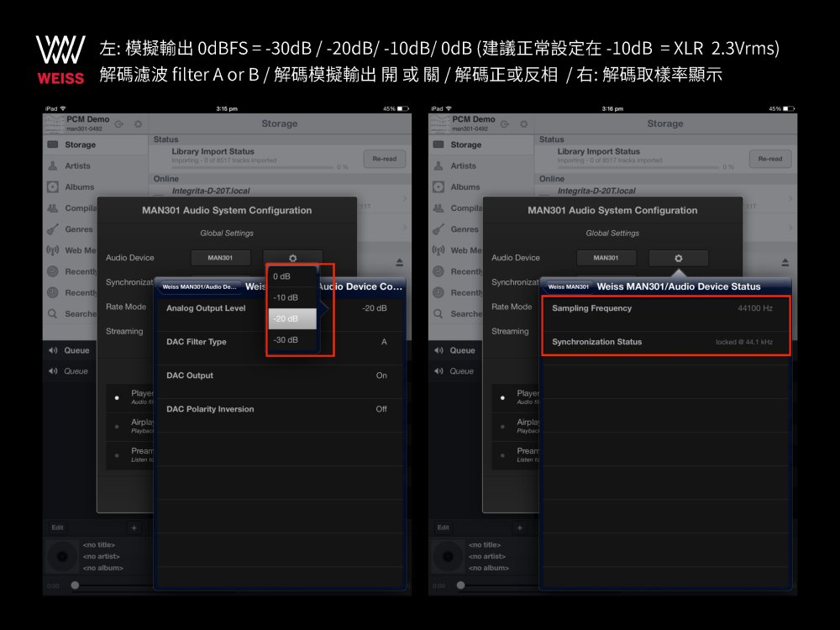840x630 pixels.
Task: Open Artists in right iPad sidebar
Action: tap(481, 166)
